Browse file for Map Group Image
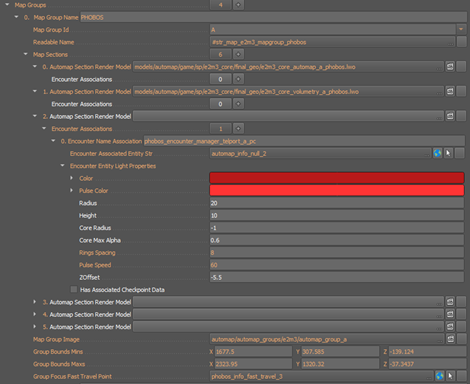Screen dimensions: 470x384 click(450, 339)
